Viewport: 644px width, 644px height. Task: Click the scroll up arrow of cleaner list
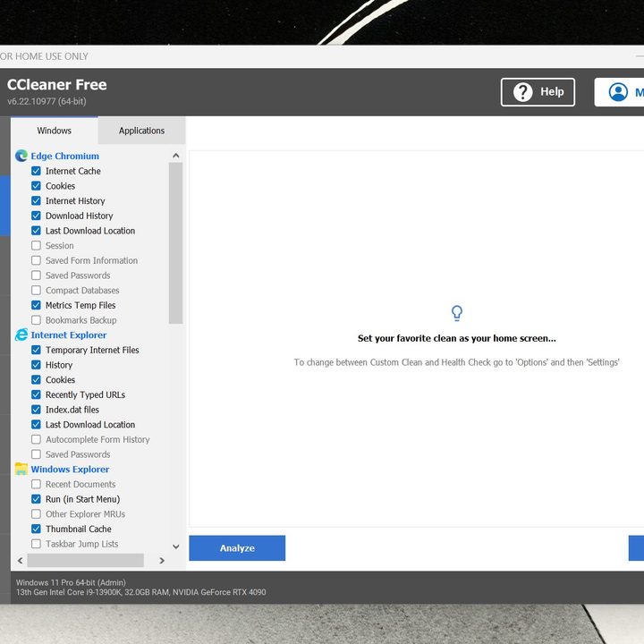tap(176, 156)
